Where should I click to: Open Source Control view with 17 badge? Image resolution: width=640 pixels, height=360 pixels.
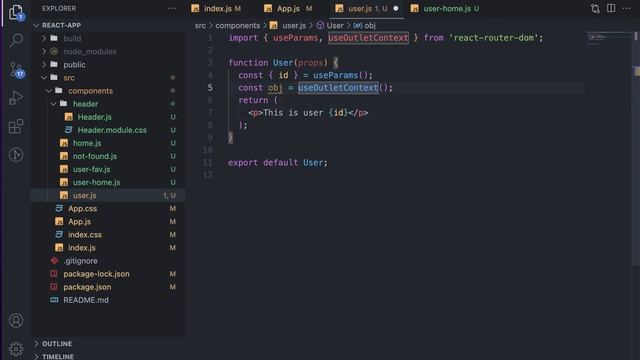click(17, 69)
